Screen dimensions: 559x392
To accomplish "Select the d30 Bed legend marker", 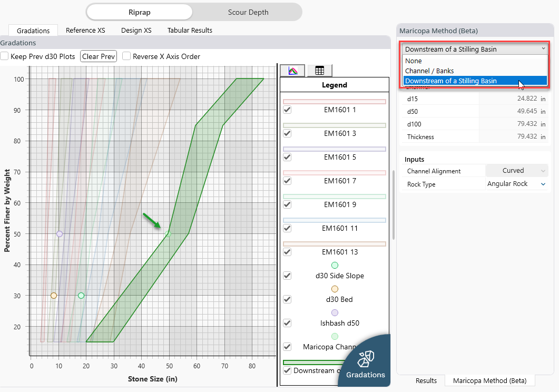I will pos(335,289).
